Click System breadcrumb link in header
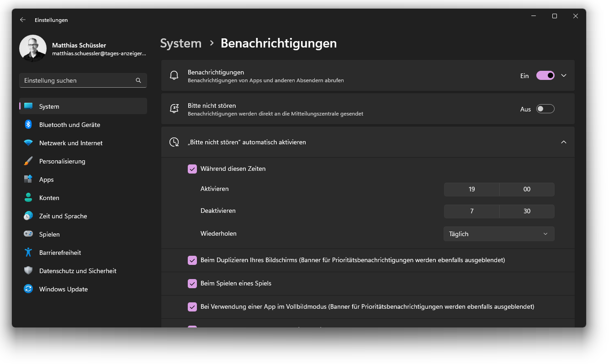The height and width of the screenshot is (364, 614). coord(181,43)
